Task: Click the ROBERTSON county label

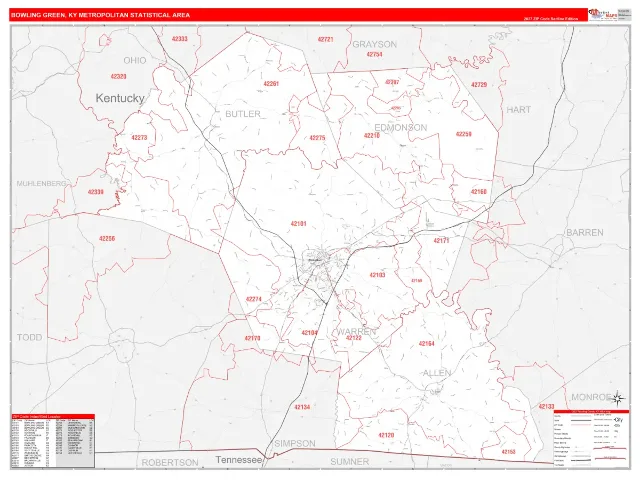Action: (x=170, y=462)
